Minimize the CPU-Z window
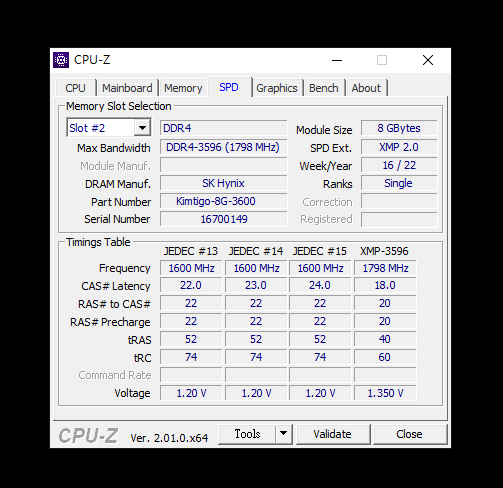This screenshot has height=488, width=503. coord(337,60)
